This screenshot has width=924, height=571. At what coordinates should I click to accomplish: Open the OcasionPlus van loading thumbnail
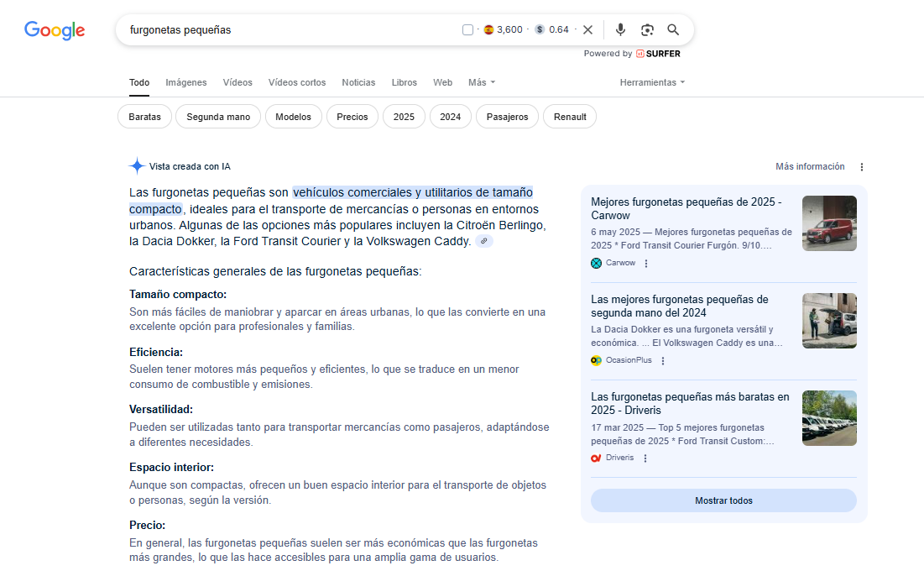829,321
